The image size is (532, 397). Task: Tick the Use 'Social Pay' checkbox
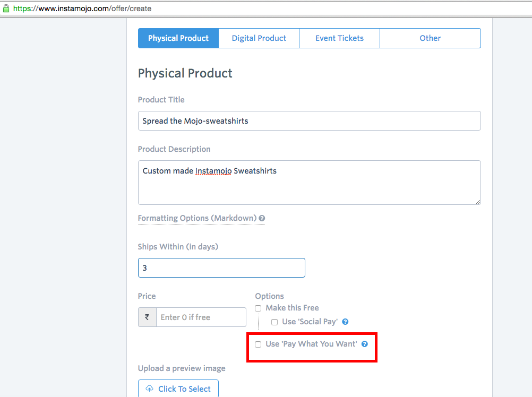click(x=274, y=322)
